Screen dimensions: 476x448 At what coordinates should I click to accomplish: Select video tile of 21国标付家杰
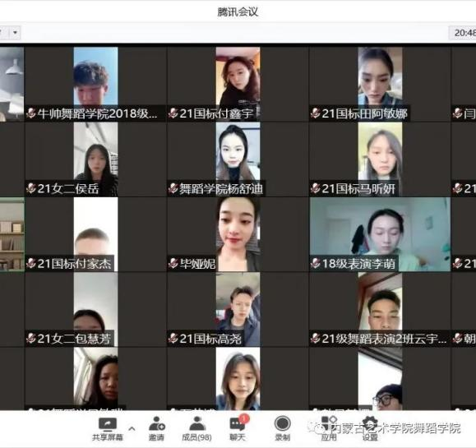coord(95,234)
